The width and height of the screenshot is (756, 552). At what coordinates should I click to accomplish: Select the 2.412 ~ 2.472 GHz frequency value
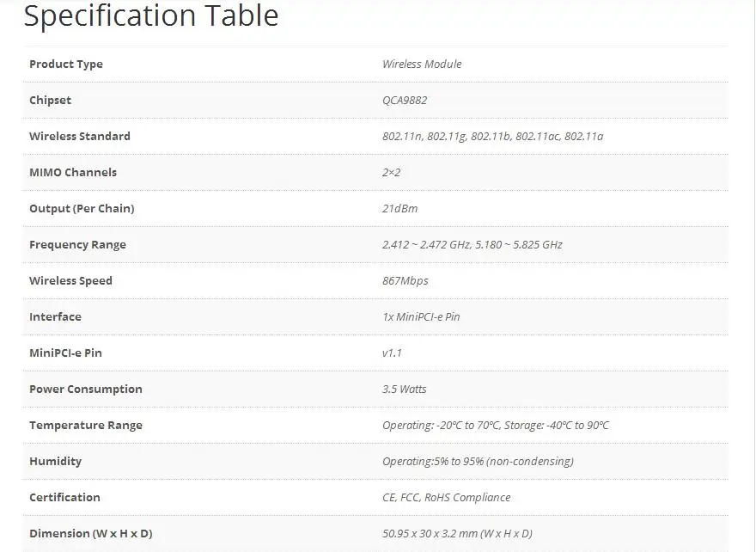472,245
